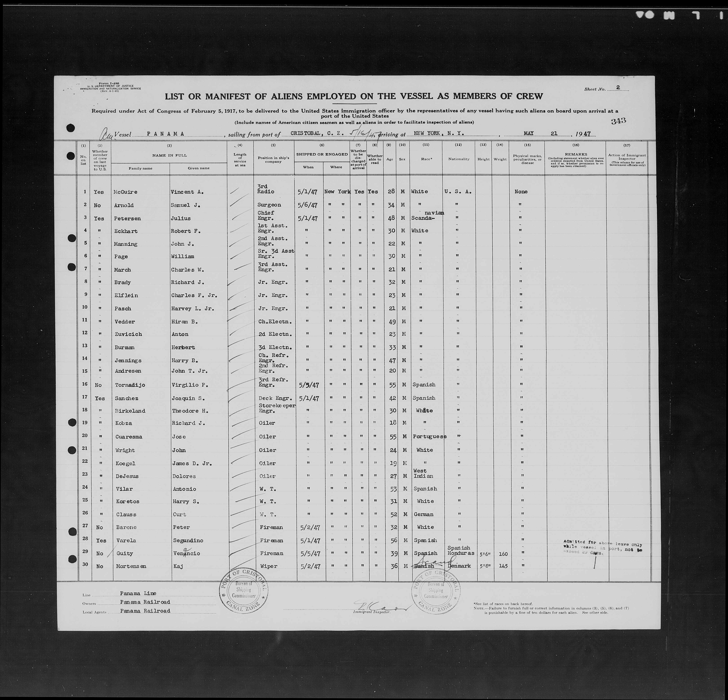Select the nationality "Denmark"
The width and height of the screenshot is (728, 700).
pos(459,566)
